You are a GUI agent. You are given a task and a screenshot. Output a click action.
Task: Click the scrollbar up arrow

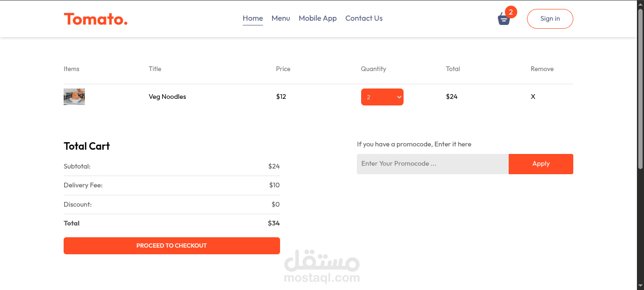[x=640, y=4]
